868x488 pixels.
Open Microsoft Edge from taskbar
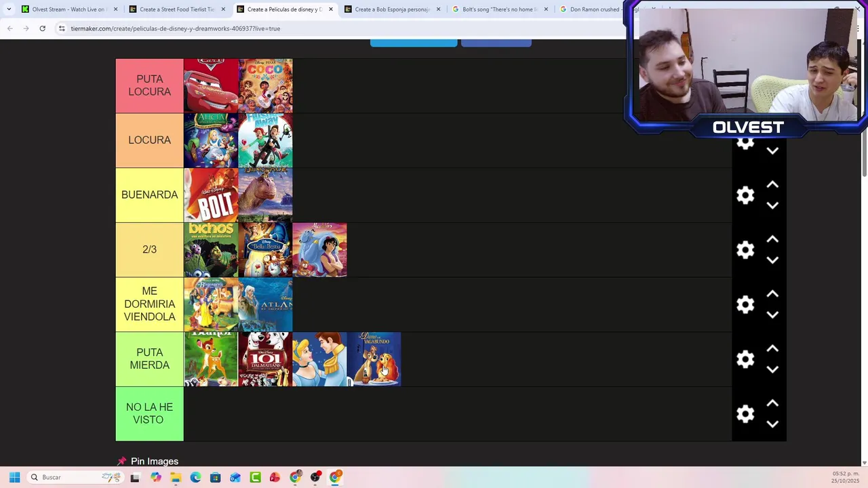click(x=195, y=477)
